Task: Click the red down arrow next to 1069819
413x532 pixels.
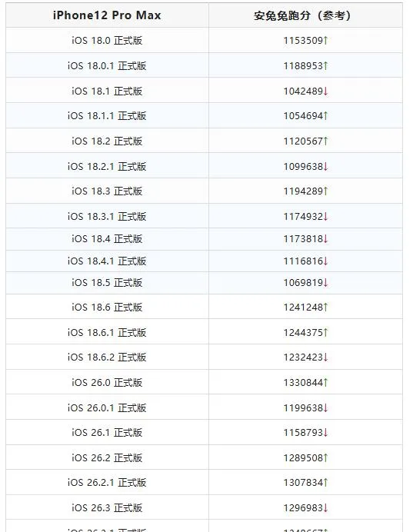Action: (325, 283)
